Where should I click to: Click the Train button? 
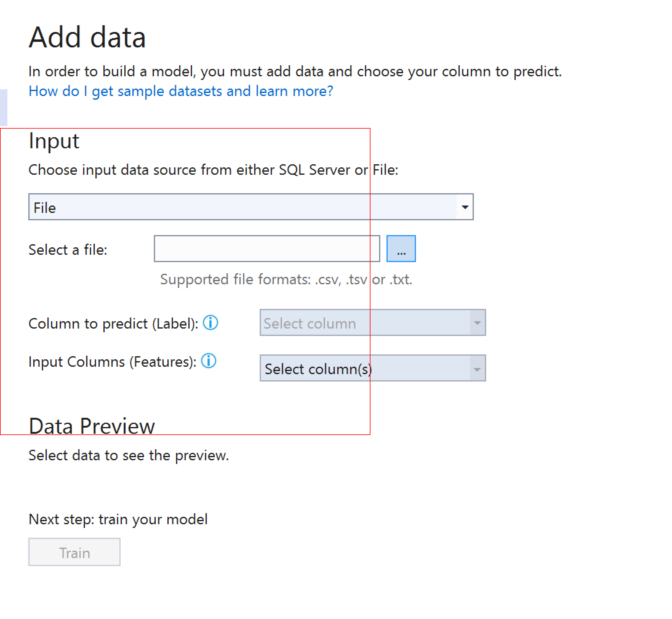click(x=74, y=552)
